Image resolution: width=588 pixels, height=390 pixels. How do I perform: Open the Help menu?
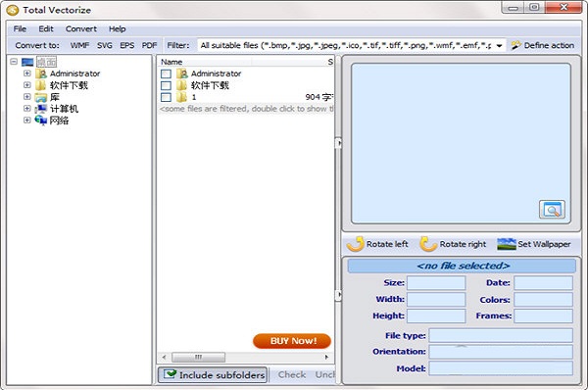(x=117, y=28)
